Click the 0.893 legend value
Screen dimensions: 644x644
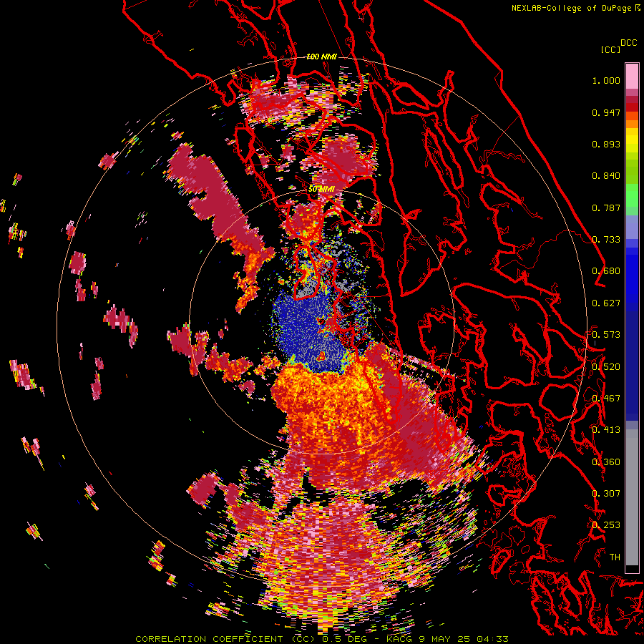pos(606,144)
